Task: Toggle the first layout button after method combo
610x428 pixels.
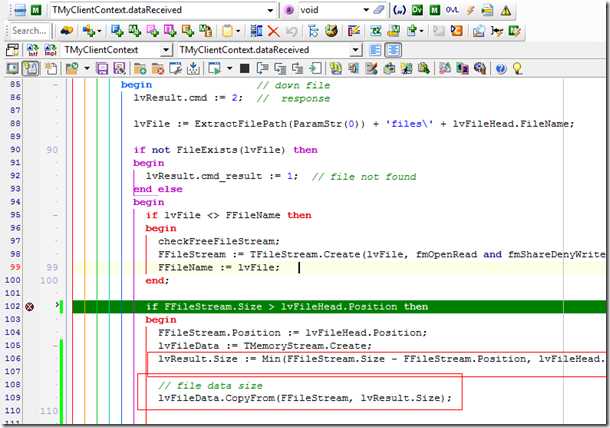Action: 375,50
